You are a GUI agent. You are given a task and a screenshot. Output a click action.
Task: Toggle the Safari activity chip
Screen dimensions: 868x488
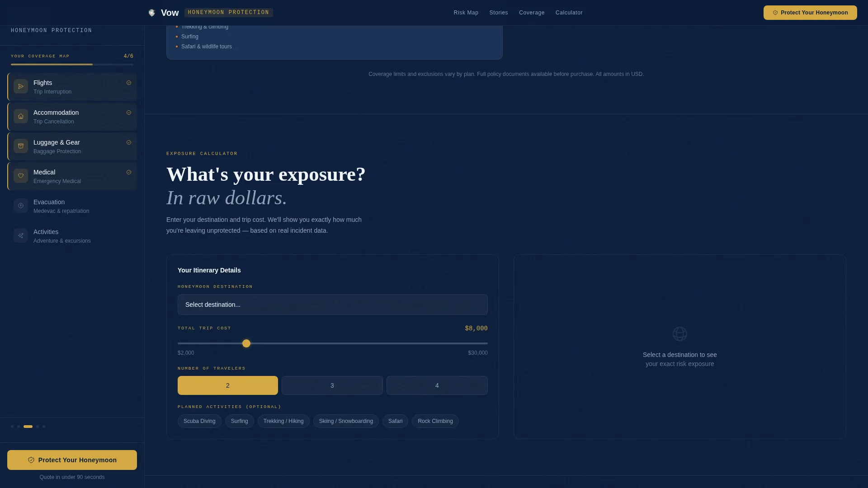[x=395, y=421]
